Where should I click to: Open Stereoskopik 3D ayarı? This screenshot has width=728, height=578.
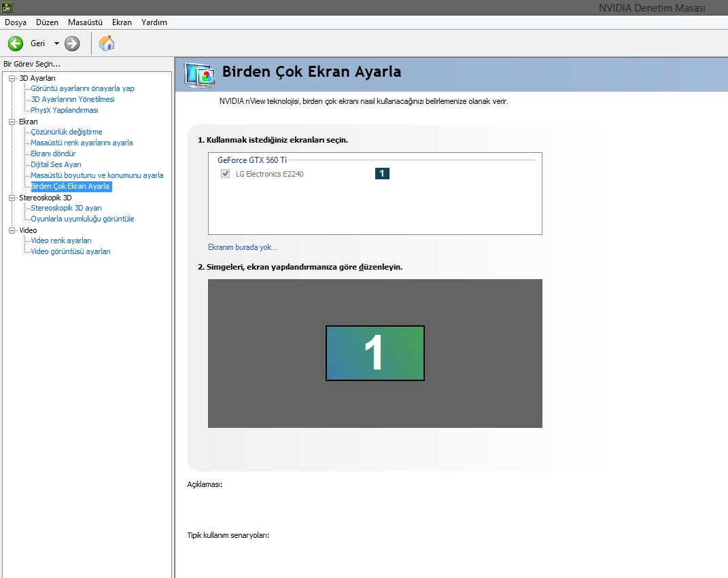tap(67, 208)
